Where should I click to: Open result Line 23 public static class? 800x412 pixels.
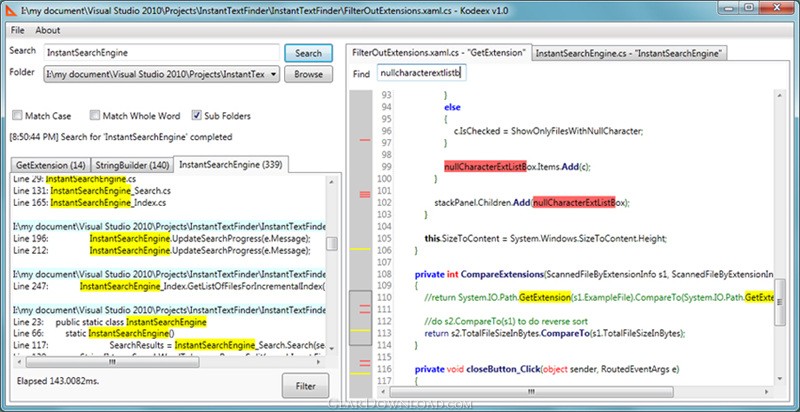click(110, 322)
